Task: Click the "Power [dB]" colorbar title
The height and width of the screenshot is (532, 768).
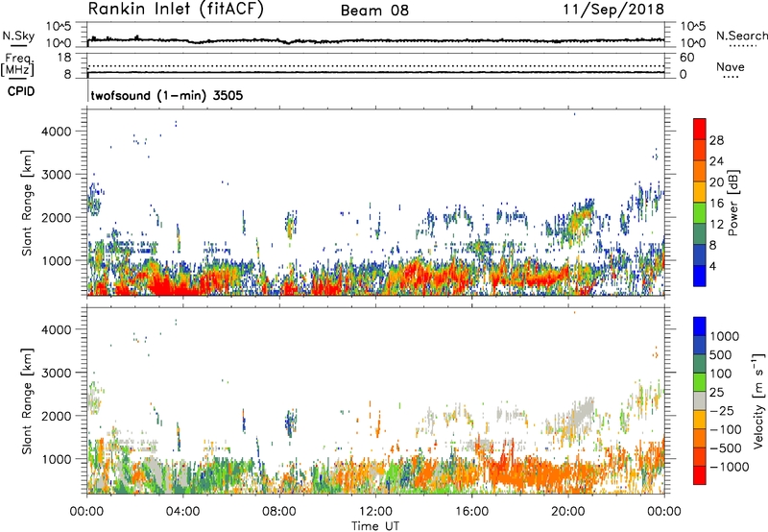Action: click(733, 203)
